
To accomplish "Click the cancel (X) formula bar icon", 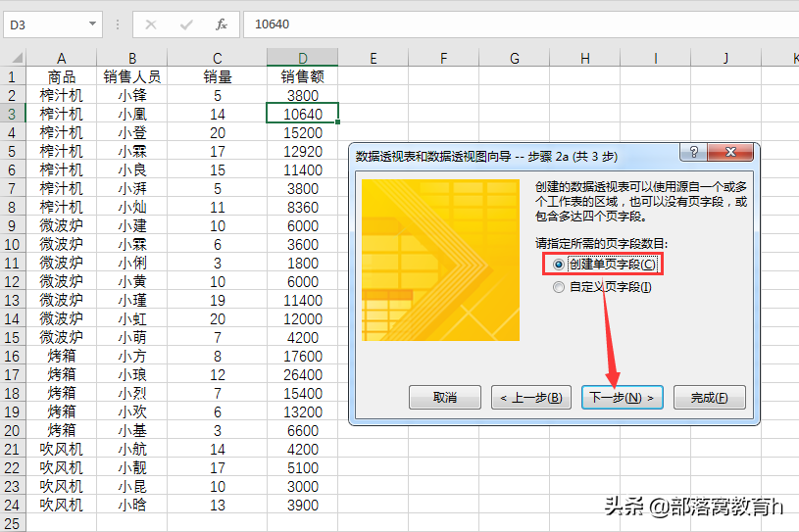I will (151, 24).
